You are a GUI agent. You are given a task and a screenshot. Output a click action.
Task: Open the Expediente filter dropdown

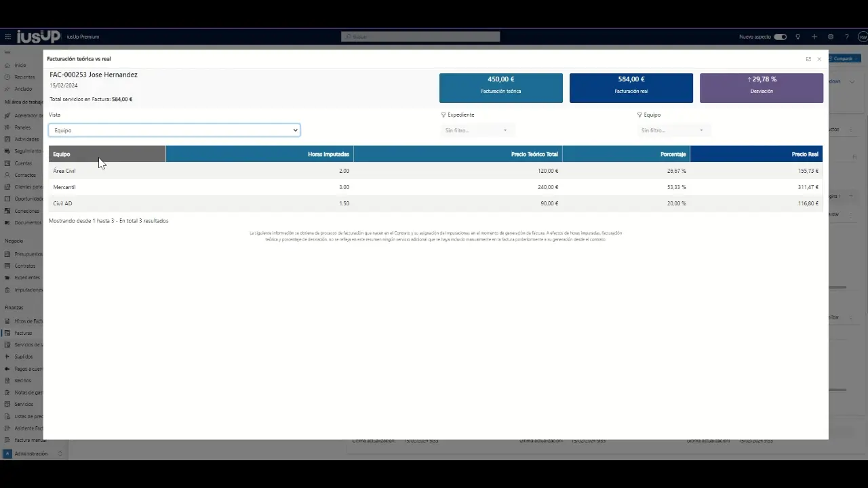pos(477,130)
